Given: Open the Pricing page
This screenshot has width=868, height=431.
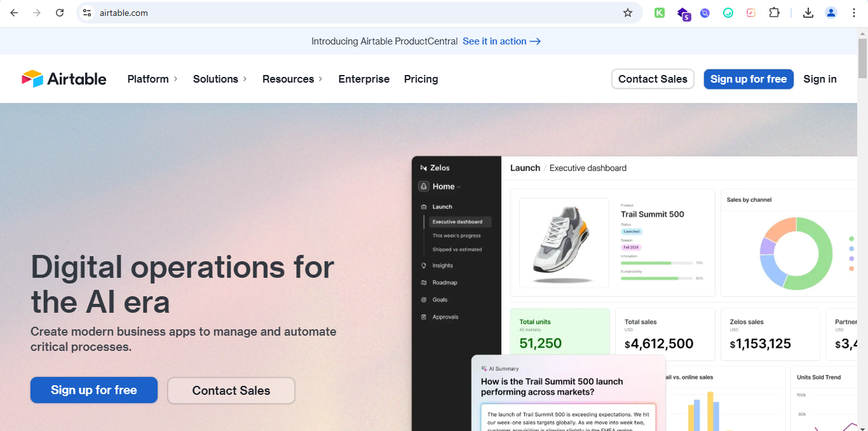Looking at the screenshot, I should click(x=421, y=79).
